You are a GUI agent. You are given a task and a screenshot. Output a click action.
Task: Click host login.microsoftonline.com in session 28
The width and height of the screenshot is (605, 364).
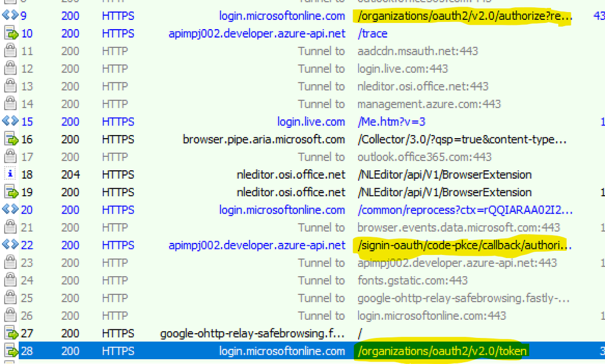pyautogui.click(x=282, y=351)
